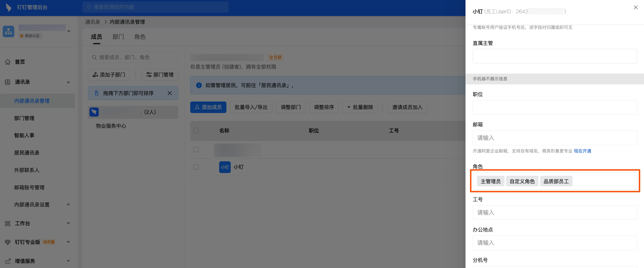Click the 自定义角色 role tag

coord(522,181)
